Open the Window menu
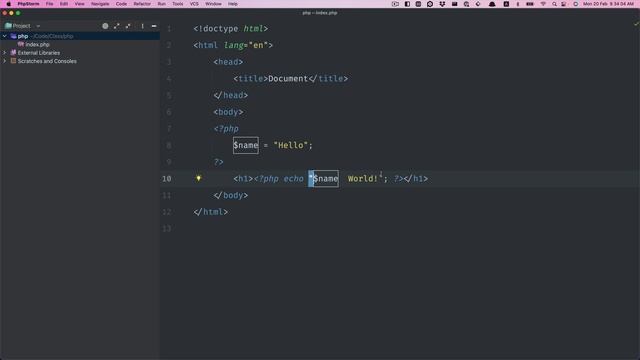 click(213, 4)
